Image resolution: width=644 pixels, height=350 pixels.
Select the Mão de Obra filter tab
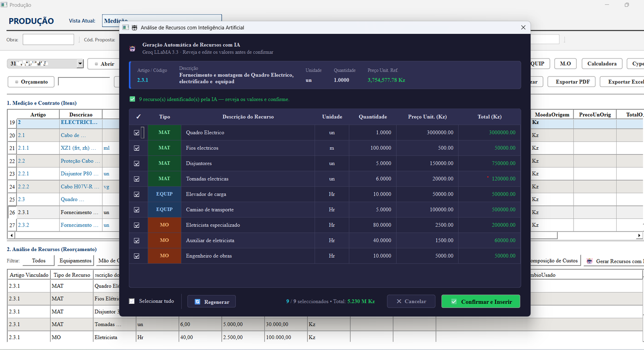(108, 261)
